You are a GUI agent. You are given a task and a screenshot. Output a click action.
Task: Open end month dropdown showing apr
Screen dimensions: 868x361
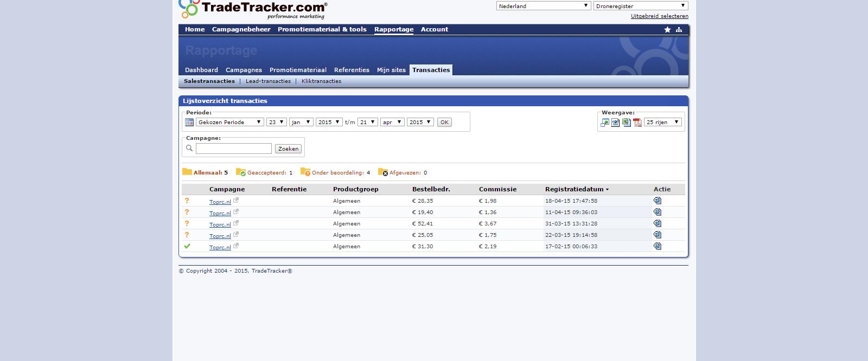[392, 123]
